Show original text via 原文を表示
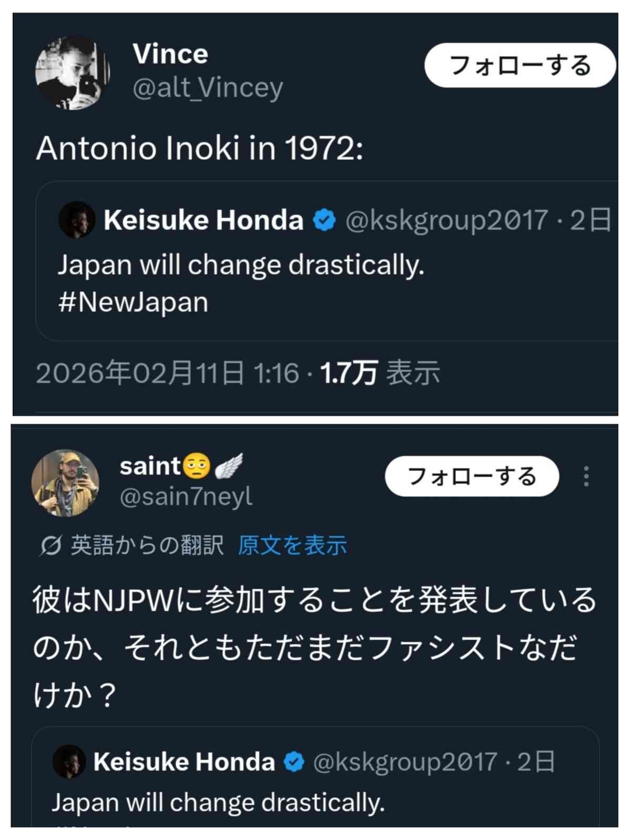The height and width of the screenshot is (840, 631). click(292, 546)
